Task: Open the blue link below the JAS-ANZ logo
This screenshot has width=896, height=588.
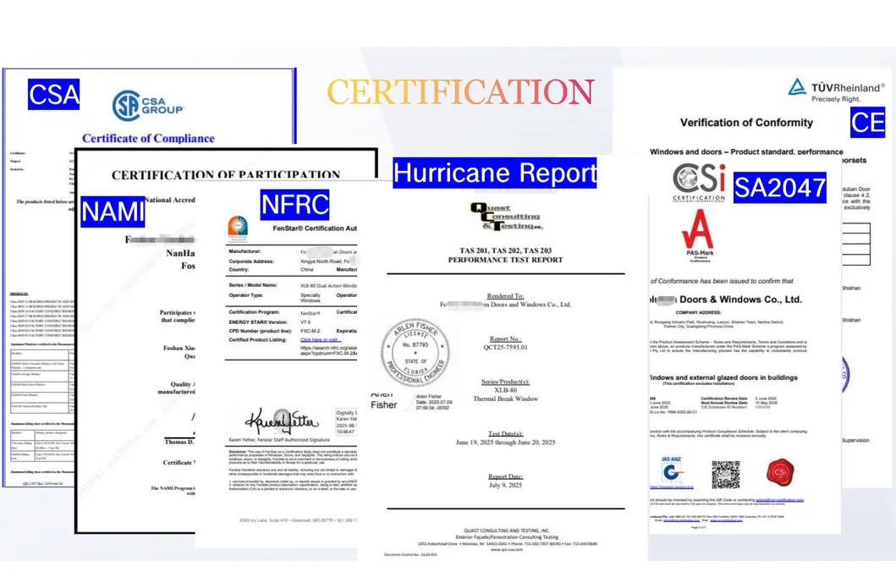Action: tap(672, 486)
